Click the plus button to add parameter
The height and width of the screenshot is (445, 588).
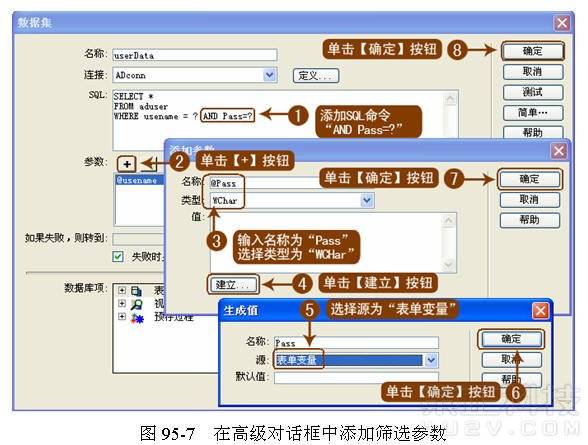coord(127,164)
